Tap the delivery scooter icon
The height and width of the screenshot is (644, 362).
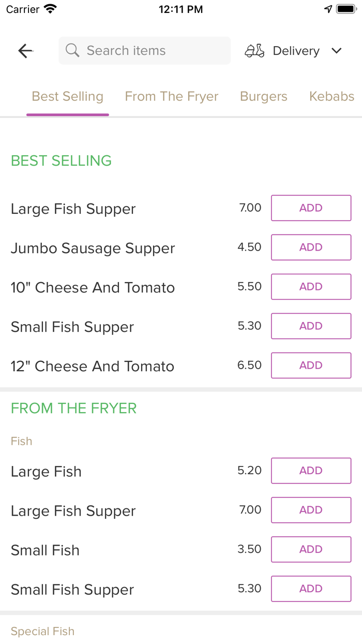coord(254,50)
